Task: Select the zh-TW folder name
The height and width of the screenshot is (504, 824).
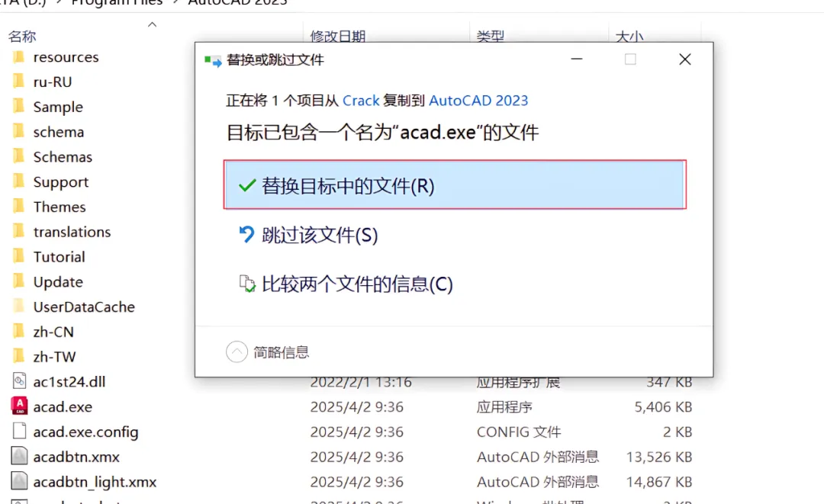Action: pos(54,357)
